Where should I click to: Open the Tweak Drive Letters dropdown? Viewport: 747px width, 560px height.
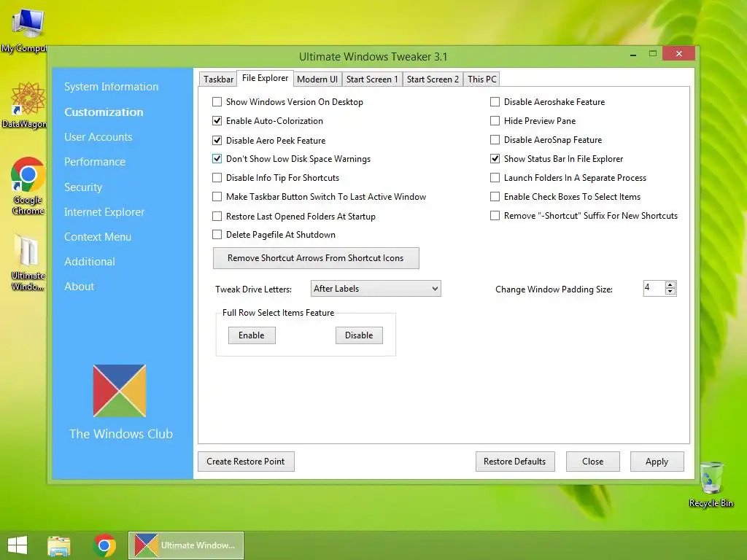point(376,289)
